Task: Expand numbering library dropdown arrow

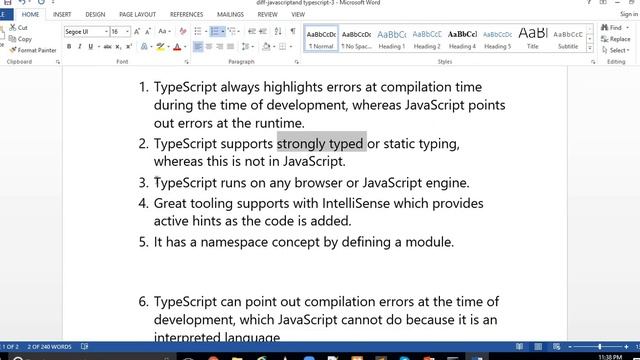Action: (223, 31)
